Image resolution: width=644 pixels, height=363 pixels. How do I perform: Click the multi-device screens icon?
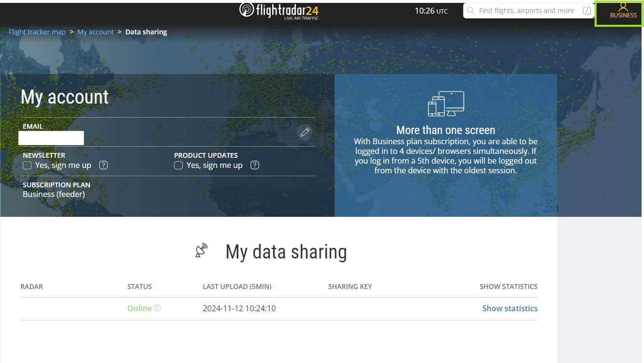(x=446, y=104)
